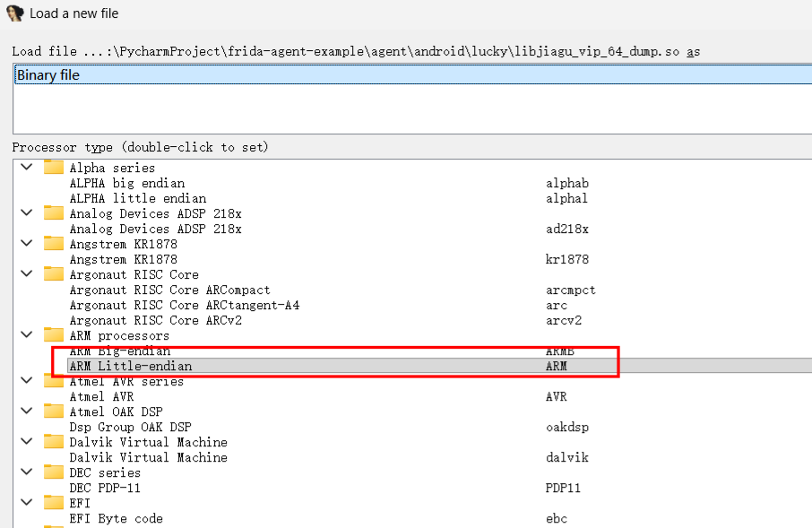Select ARM Big-endian processor
The image size is (812, 528).
tap(120, 351)
